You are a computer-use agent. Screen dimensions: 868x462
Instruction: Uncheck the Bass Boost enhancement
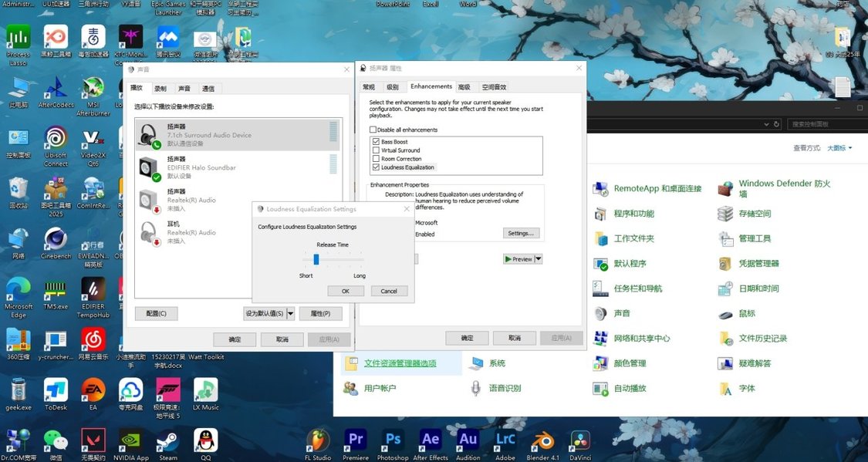[377, 142]
